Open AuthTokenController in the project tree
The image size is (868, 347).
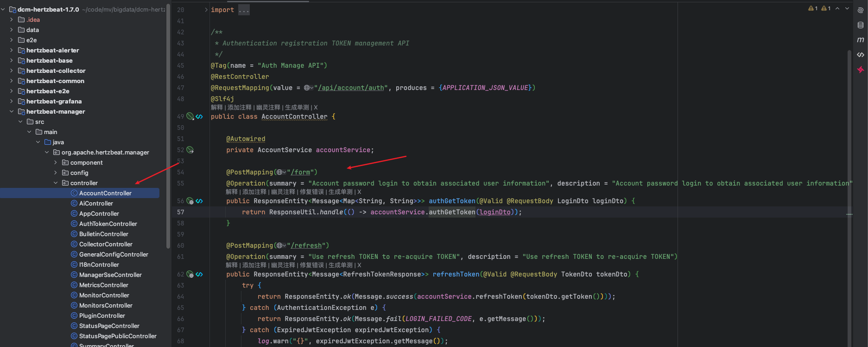coord(108,224)
